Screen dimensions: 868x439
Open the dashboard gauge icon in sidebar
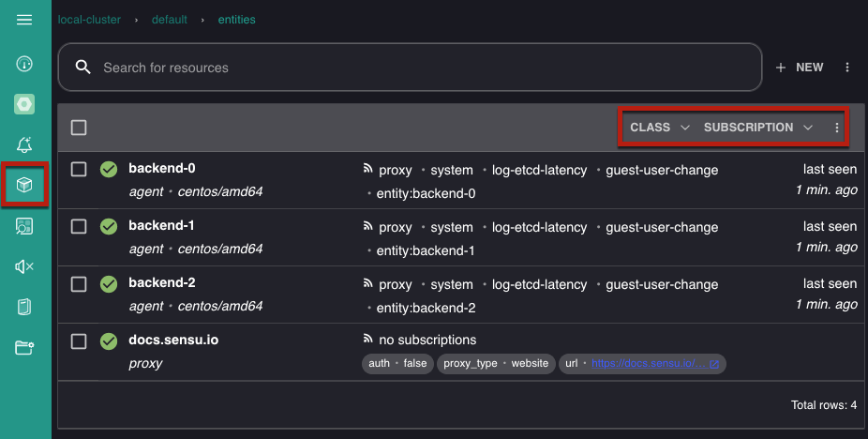(23, 64)
